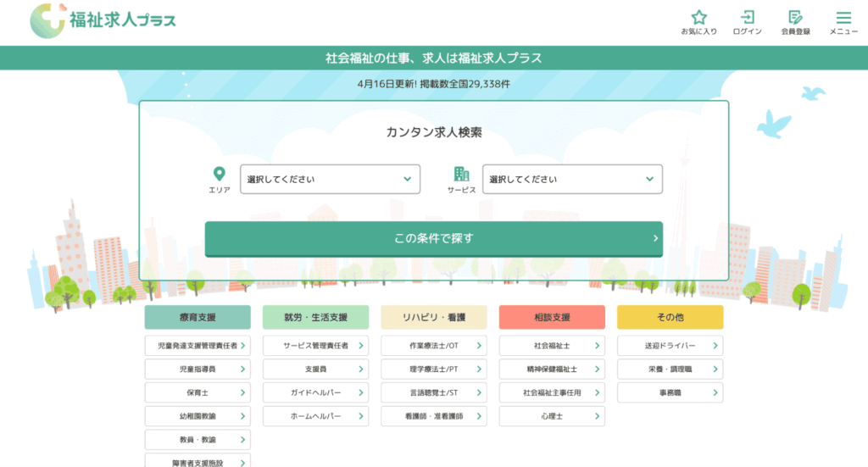Open サービス管理責任者 job listing

315,345
